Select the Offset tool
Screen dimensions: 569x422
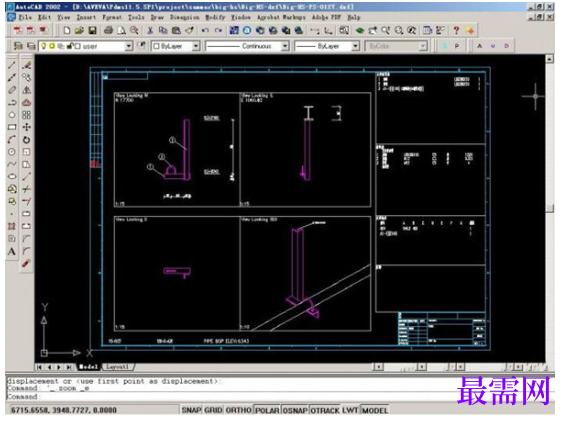pos(26,103)
